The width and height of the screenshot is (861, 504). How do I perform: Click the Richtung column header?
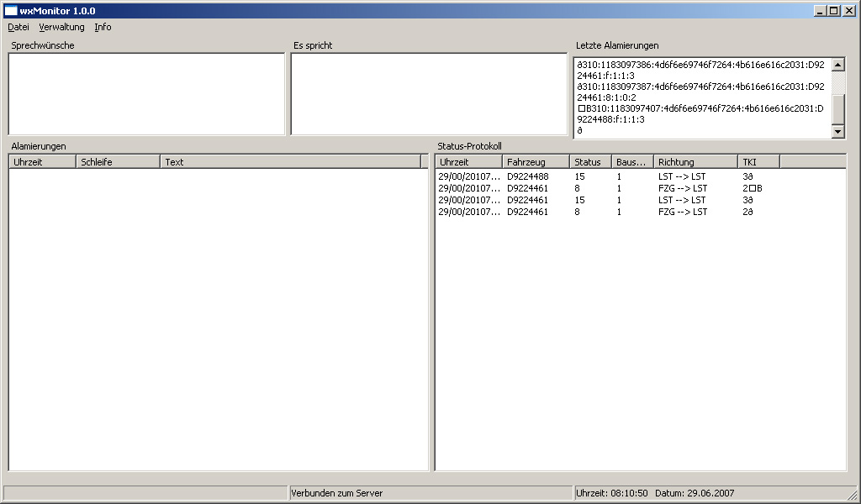(x=695, y=162)
